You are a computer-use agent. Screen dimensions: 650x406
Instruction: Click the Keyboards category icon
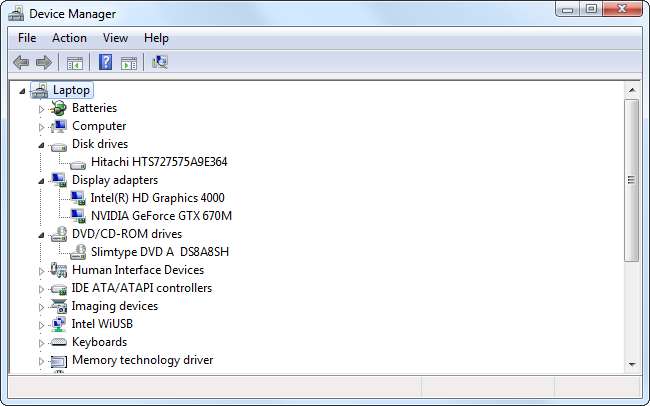click(59, 342)
